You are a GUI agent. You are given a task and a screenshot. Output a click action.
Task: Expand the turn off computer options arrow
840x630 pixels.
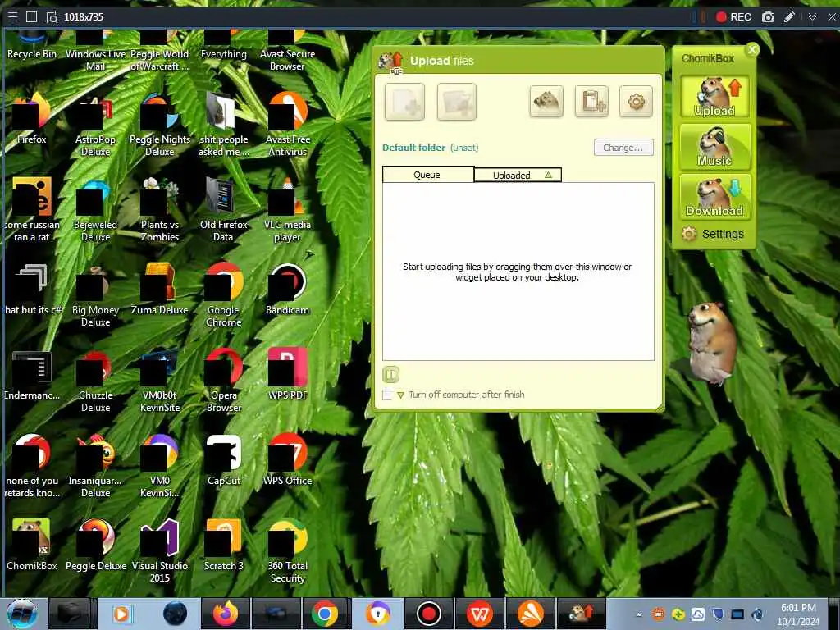click(400, 395)
